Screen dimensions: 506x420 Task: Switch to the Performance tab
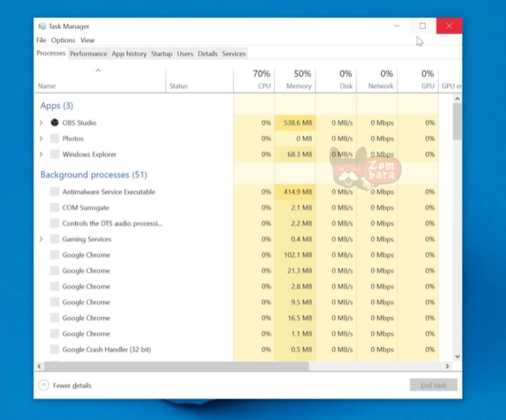coord(88,54)
